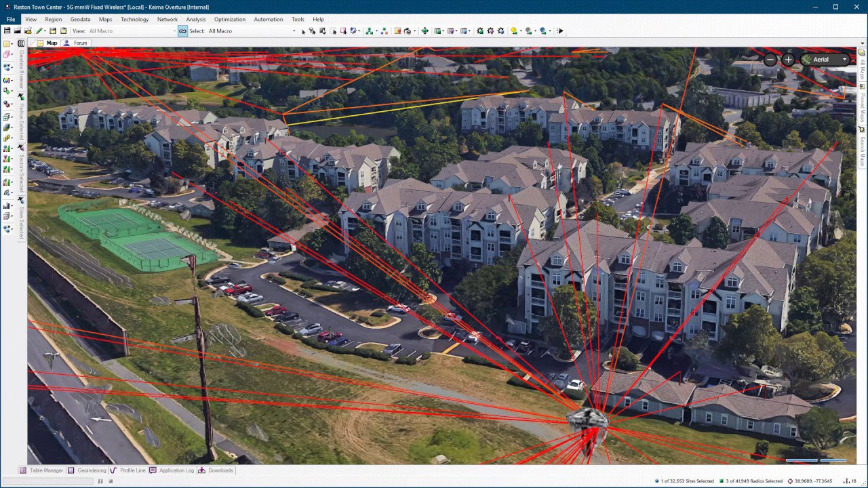Click the color wheel icon in left toolbar

pos(7,80)
